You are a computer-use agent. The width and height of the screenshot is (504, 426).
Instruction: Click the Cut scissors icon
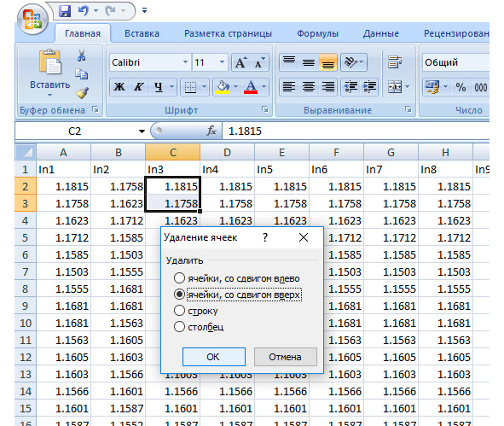tap(81, 56)
